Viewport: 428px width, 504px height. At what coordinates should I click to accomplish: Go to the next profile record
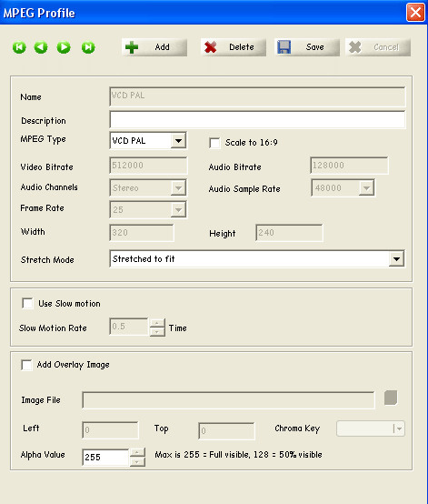click(64, 47)
